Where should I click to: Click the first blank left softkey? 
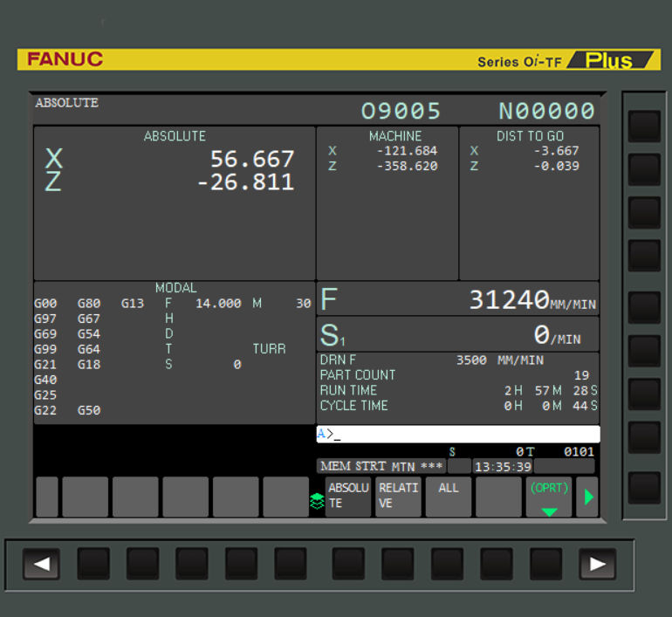(x=47, y=497)
